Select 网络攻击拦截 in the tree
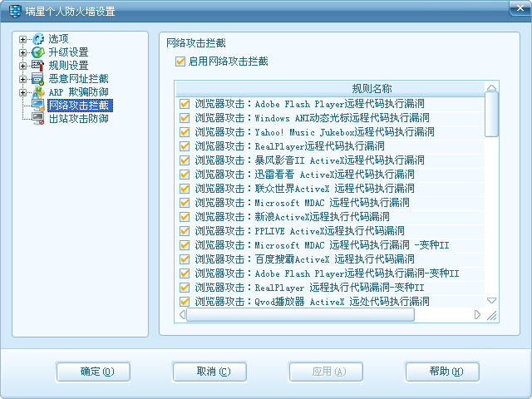 pos(80,106)
